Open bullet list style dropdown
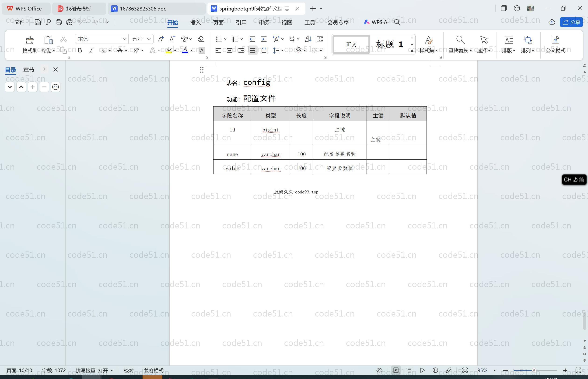Viewport: 588px width, 379px height. (225, 39)
